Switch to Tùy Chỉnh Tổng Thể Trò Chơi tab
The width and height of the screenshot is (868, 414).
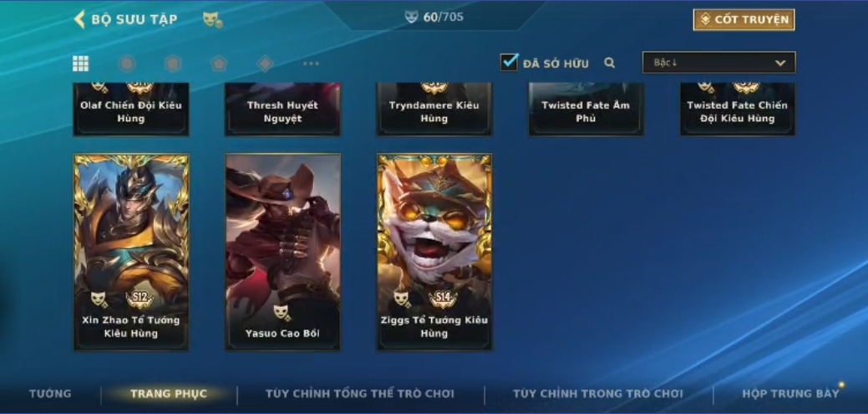point(360,394)
